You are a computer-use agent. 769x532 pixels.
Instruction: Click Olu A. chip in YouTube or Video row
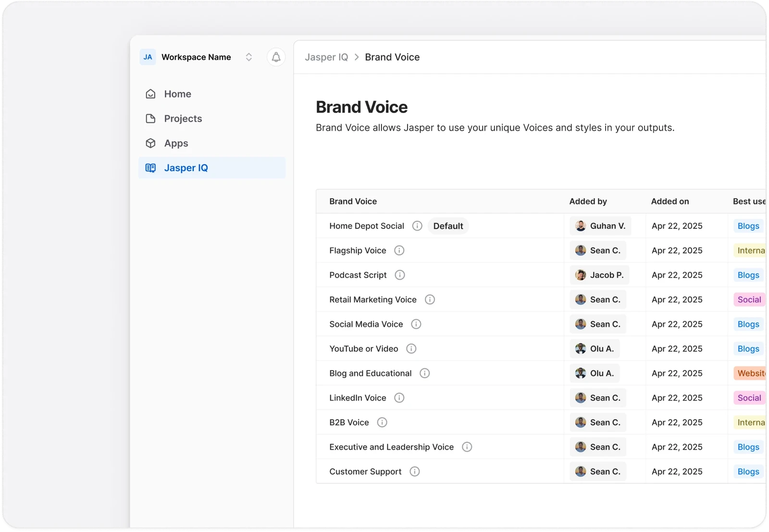coord(595,348)
